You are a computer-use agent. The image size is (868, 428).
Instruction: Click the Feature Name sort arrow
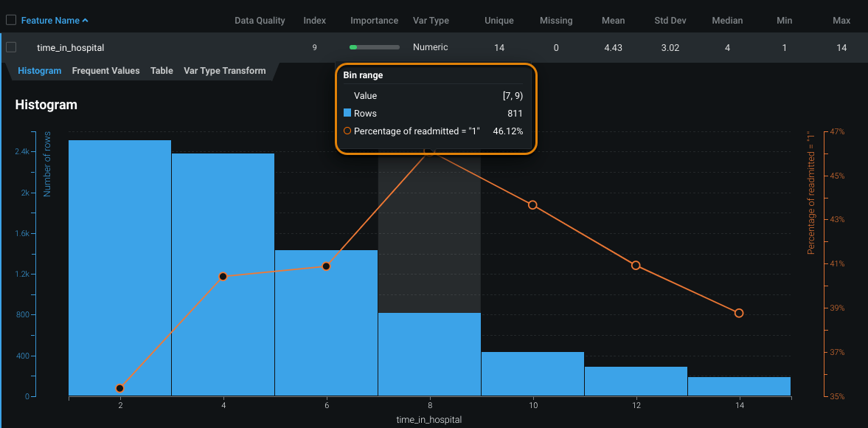point(85,21)
